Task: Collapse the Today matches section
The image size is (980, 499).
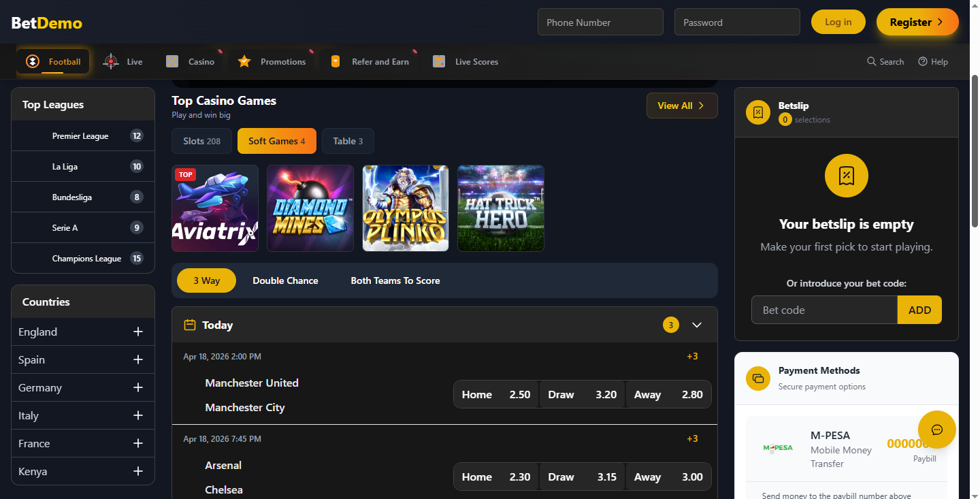Action: pyautogui.click(x=697, y=325)
